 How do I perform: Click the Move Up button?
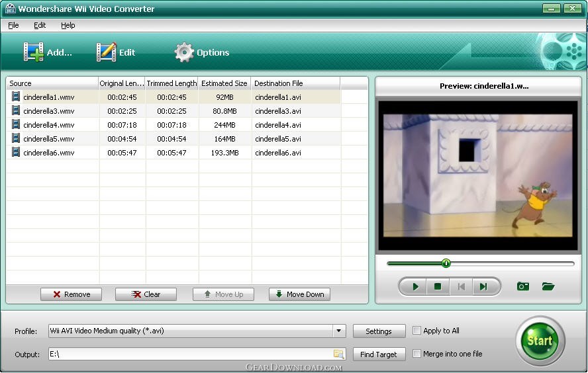pyautogui.click(x=224, y=294)
